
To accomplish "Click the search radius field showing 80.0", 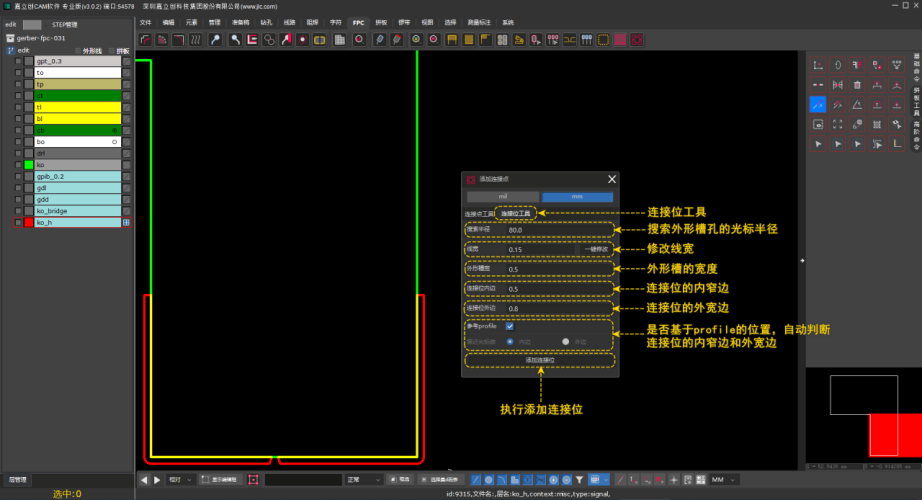I will point(559,230).
